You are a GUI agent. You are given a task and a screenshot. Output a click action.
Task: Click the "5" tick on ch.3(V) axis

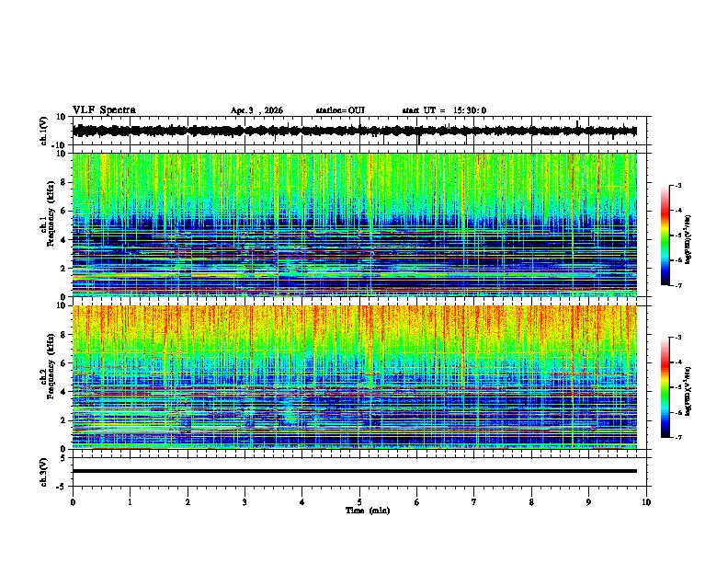(63, 457)
